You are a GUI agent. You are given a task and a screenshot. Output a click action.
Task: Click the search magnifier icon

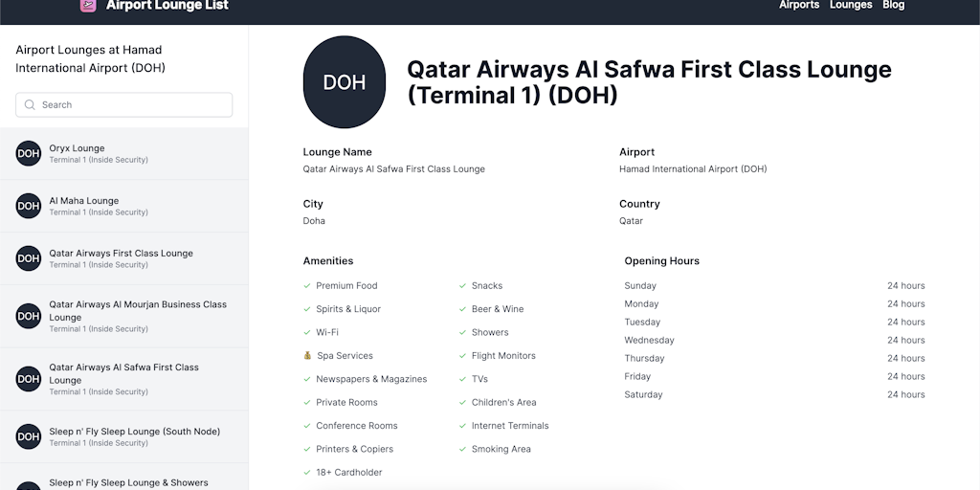pos(30,105)
